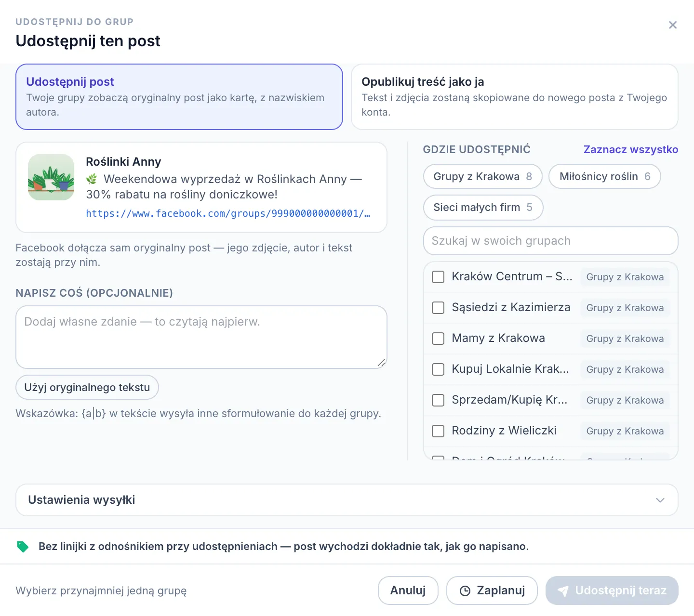Click the green tag icon in notice bar
This screenshot has height=616, width=694.
(x=23, y=546)
